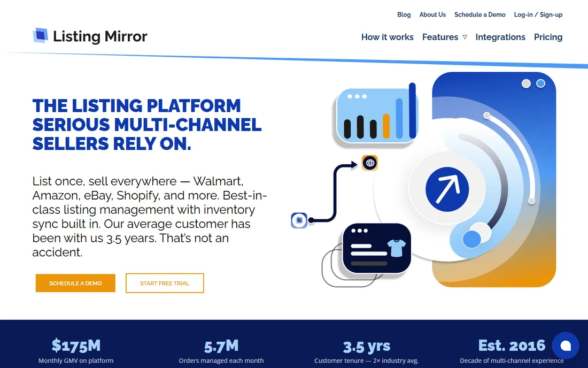
Task: Open the About Us link
Action: pos(432,14)
